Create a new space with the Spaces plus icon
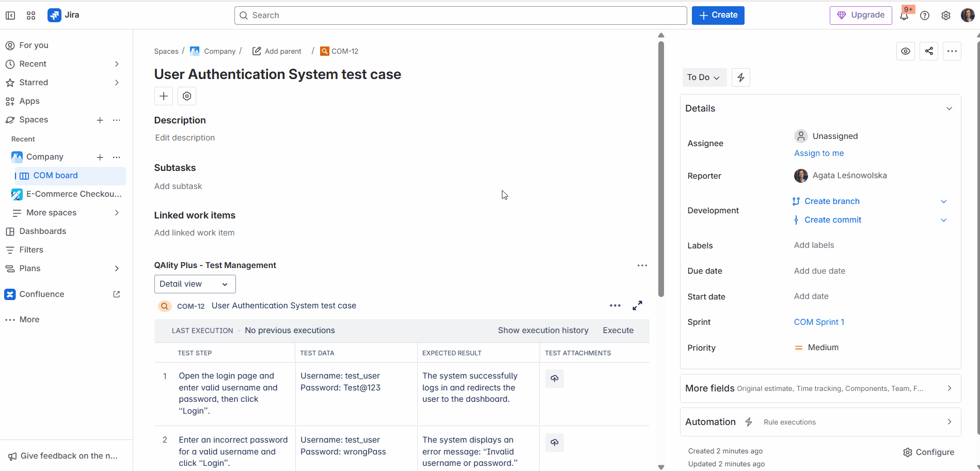Screen dimensions: 980x471 coord(100,120)
